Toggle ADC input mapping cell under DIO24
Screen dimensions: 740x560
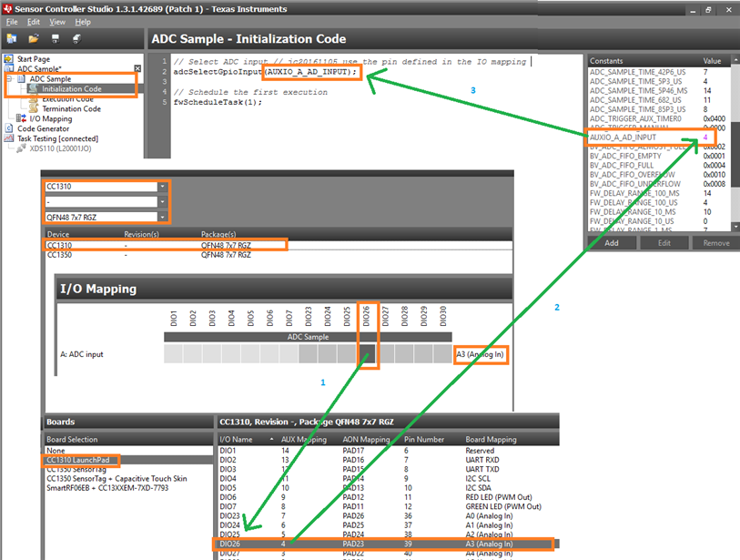click(328, 353)
